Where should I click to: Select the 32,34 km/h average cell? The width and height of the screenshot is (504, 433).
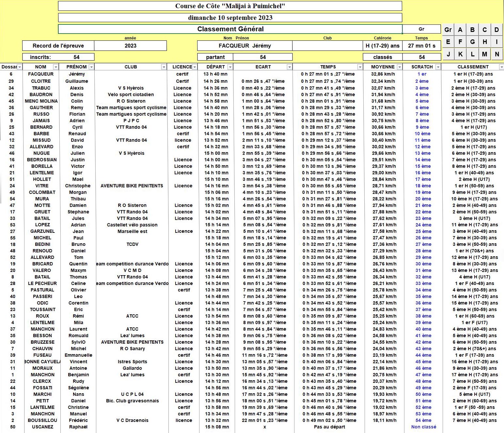(x=383, y=81)
